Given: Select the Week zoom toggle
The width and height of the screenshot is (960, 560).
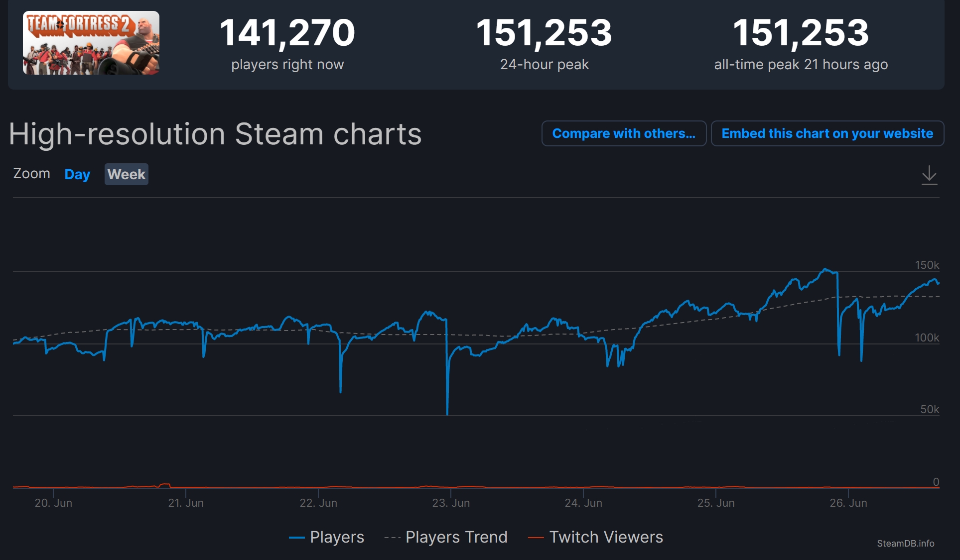Looking at the screenshot, I should (126, 174).
